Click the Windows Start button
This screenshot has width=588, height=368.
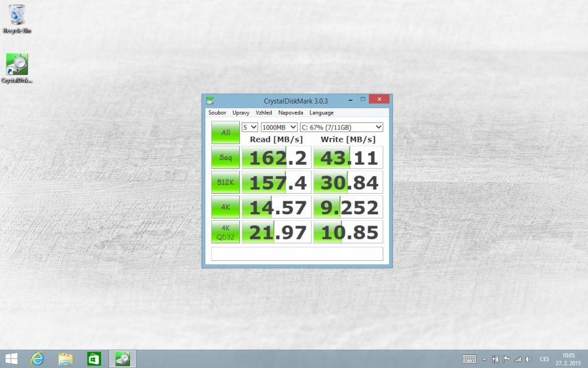(x=11, y=359)
